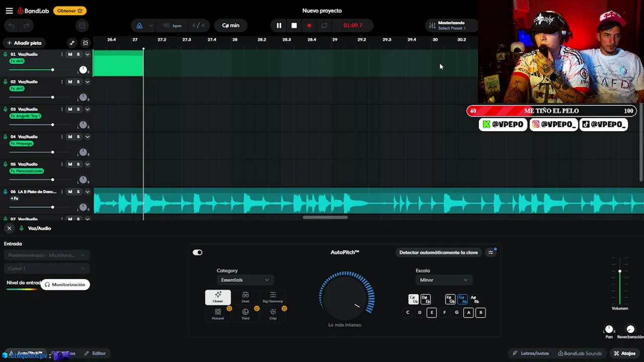Open the AutoPitch advanced settings icon

(491, 252)
